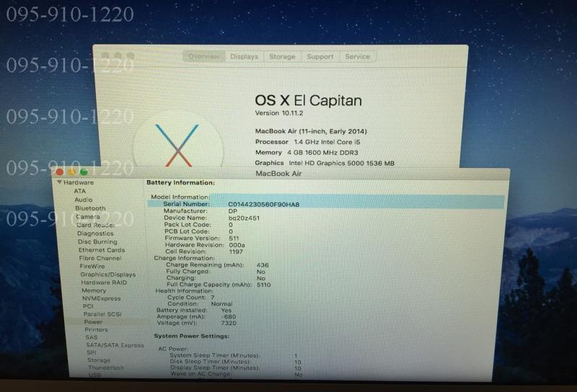The width and height of the screenshot is (577, 392).
Task: Click the Hardware Revision 000a row
Action: pos(205,245)
